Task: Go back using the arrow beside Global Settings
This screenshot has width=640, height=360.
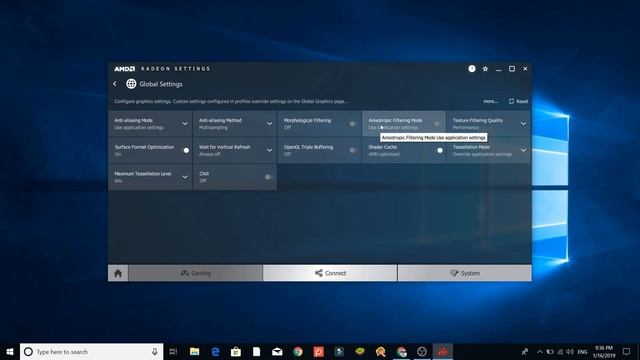Action: (x=115, y=84)
